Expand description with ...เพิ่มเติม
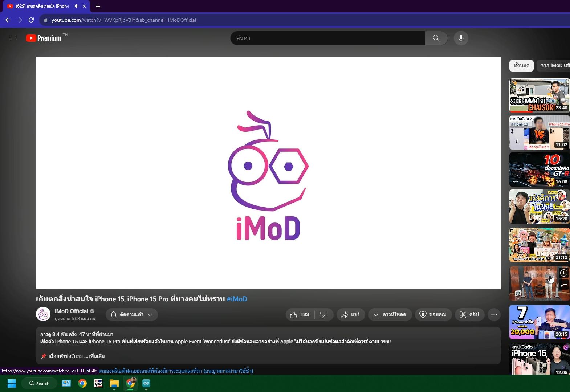570x392 pixels. [x=94, y=356]
